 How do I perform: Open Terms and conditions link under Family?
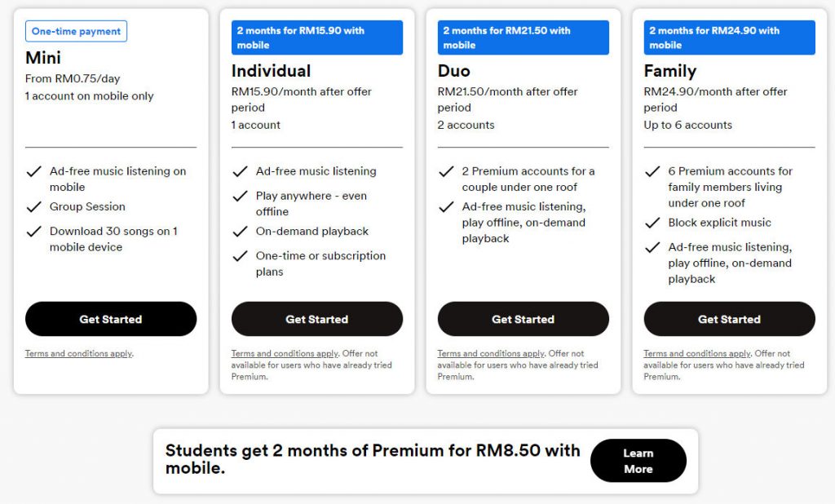coord(696,353)
